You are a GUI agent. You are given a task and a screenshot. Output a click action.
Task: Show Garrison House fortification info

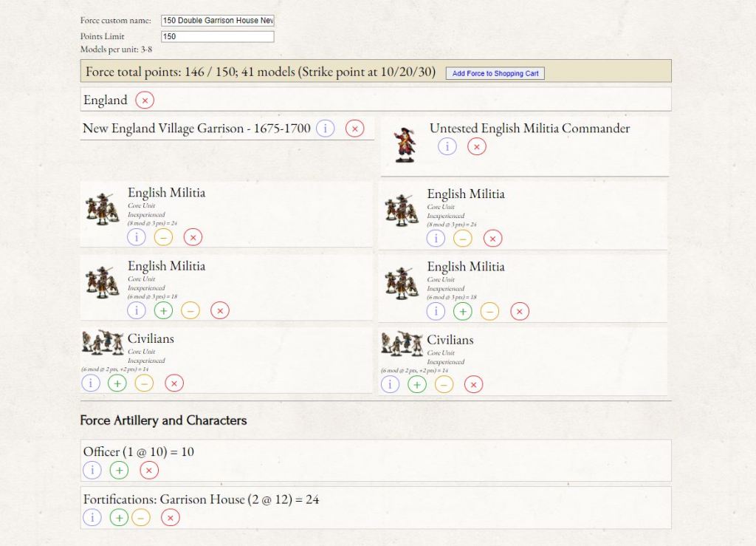(x=92, y=518)
